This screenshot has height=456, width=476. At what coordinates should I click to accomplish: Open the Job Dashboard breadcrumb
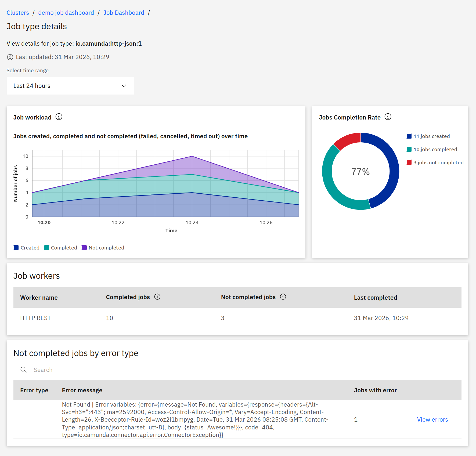tap(124, 12)
